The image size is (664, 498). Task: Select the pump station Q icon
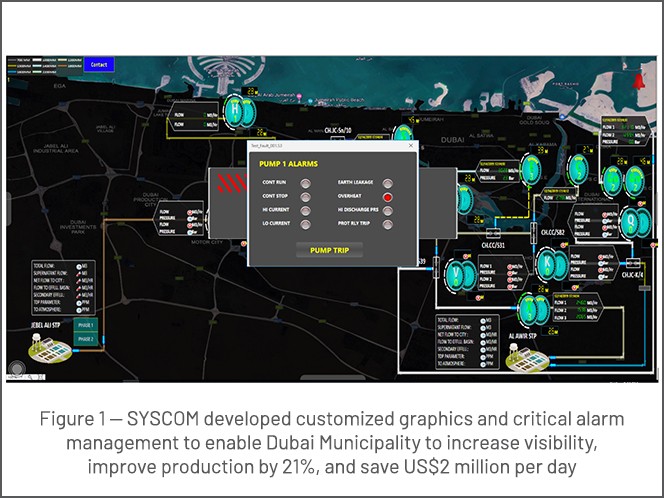pos(630,219)
